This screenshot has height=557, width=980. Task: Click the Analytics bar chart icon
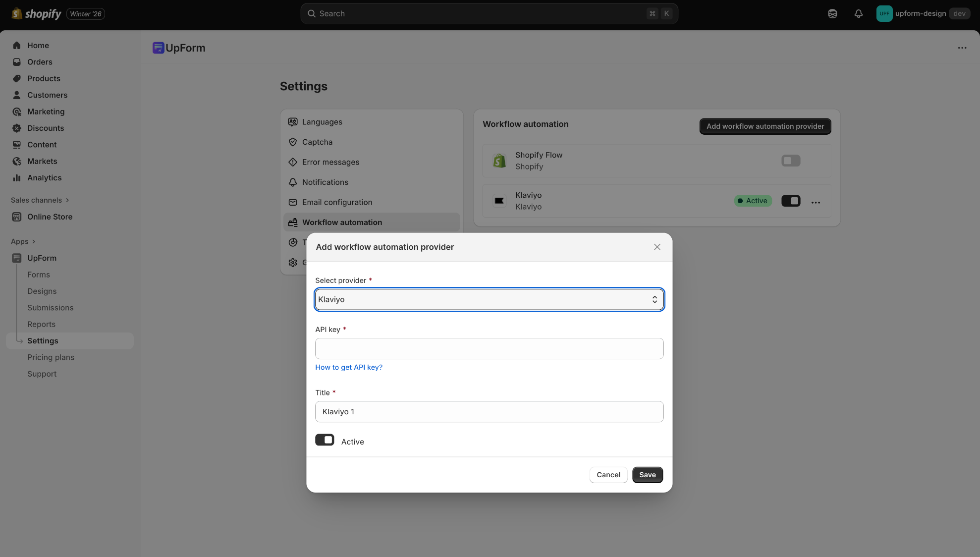(17, 178)
